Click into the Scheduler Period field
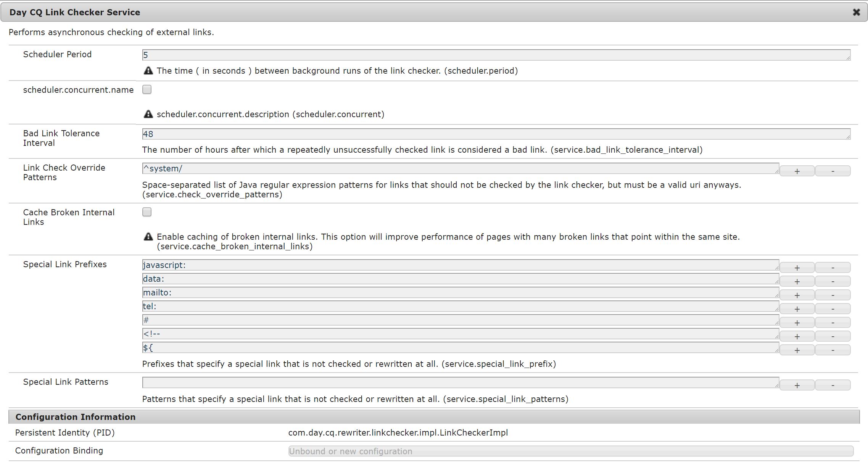This screenshot has height=468, width=868. (x=496, y=55)
